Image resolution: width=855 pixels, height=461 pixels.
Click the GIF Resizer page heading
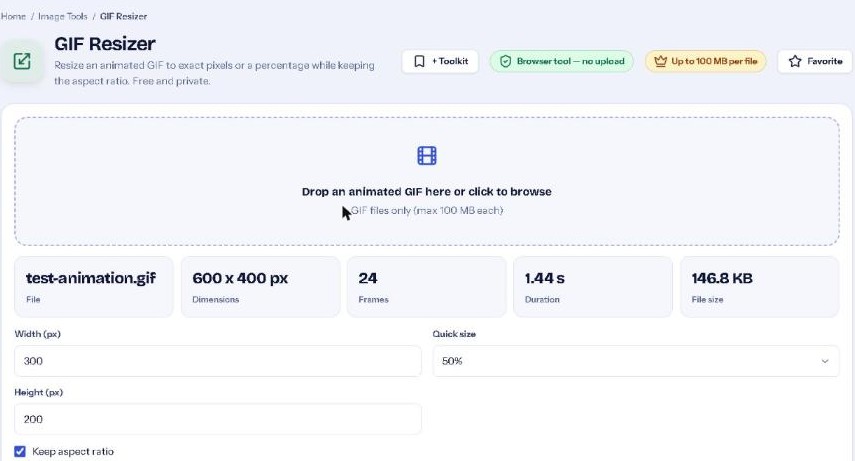pyautogui.click(x=105, y=44)
